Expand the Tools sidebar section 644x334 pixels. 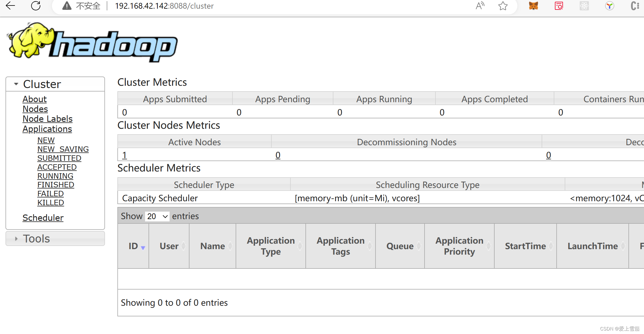point(16,239)
